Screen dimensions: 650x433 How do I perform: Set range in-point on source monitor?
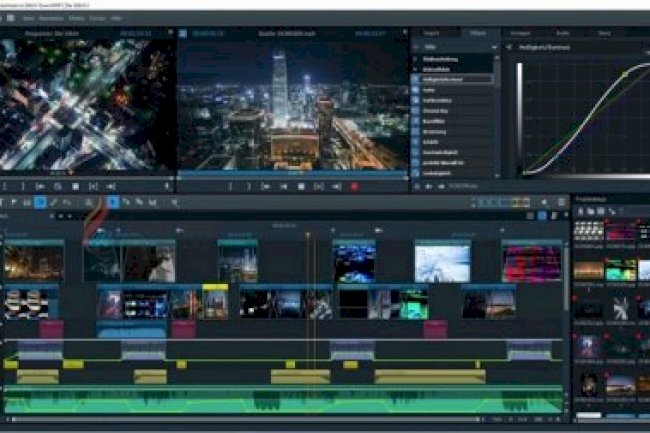pyautogui.click(x=230, y=187)
